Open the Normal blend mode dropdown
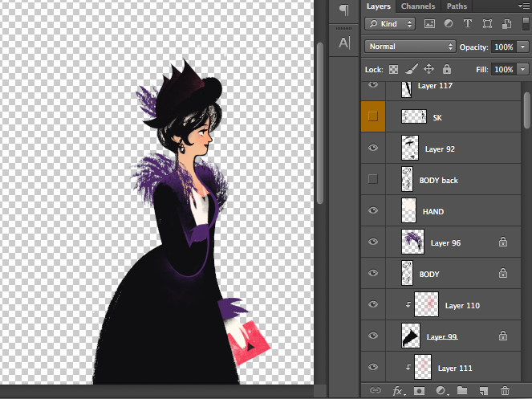 pos(410,47)
